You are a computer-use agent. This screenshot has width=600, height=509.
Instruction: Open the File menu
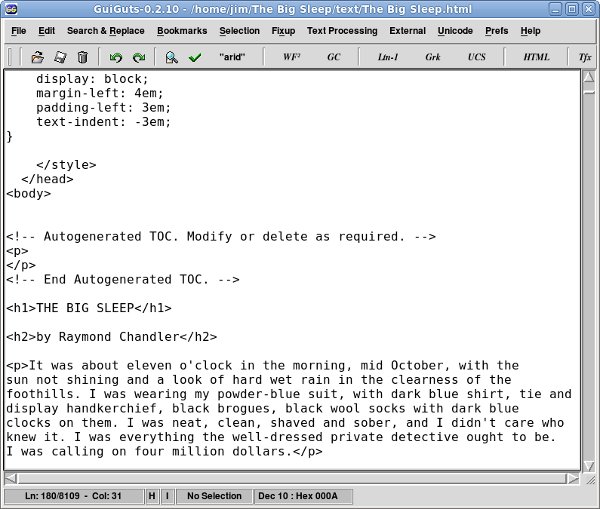pos(19,31)
